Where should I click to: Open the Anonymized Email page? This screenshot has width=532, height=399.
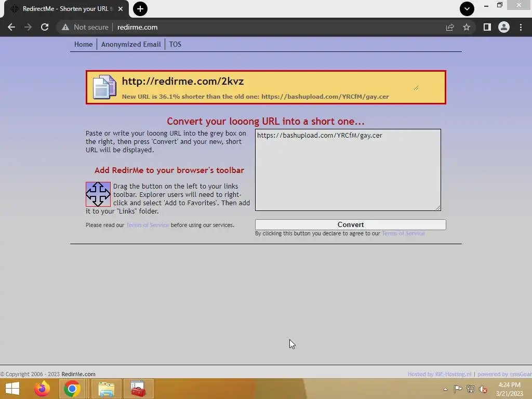[x=131, y=45]
